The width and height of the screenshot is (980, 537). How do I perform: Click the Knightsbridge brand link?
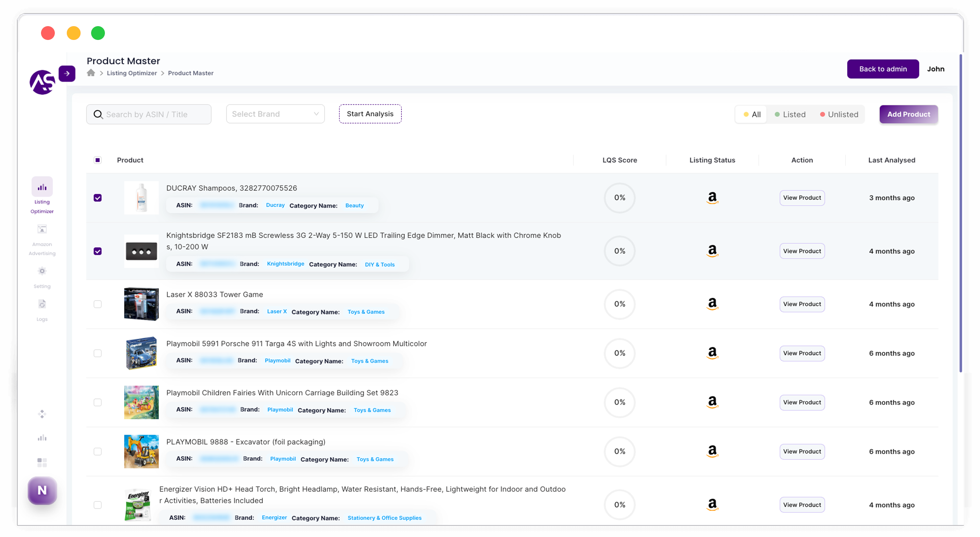coord(285,264)
